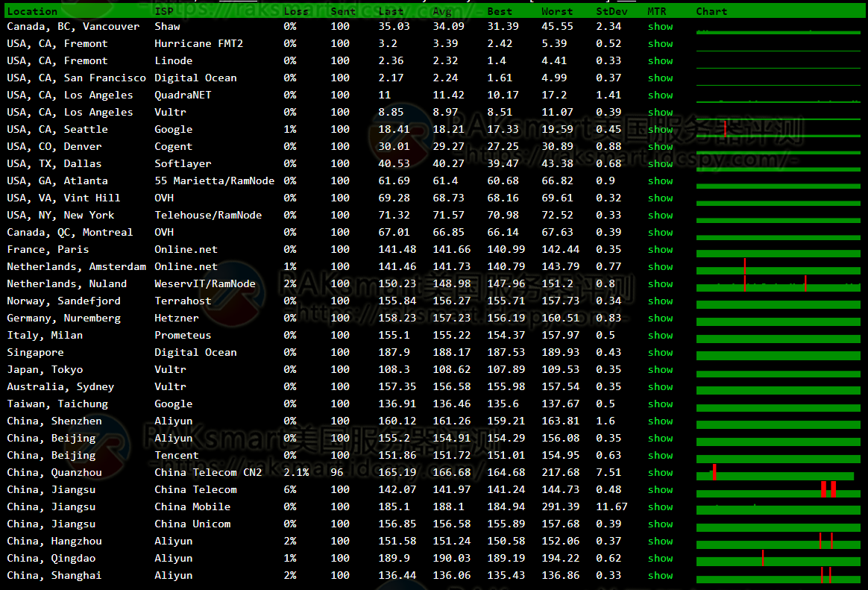Open show link for Sydney Vultr row
Image resolution: width=868 pixels, height=590 pixels.
661,387
